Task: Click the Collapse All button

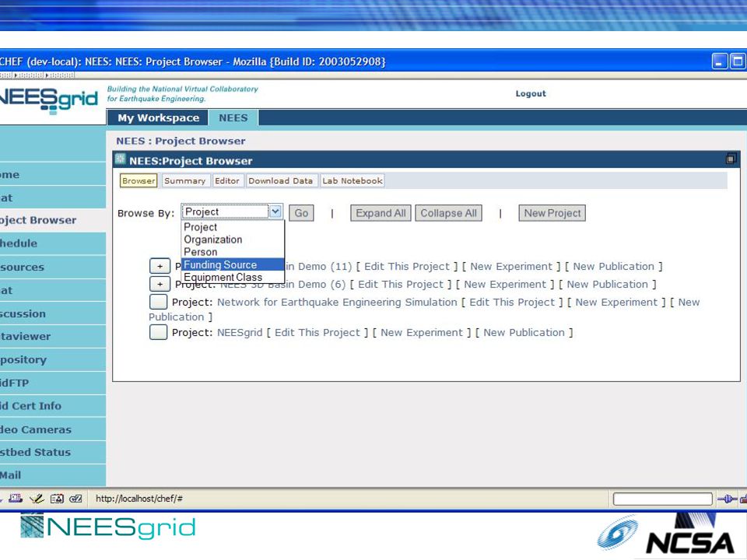Action: pyautogui.click(x=448, y=213)
